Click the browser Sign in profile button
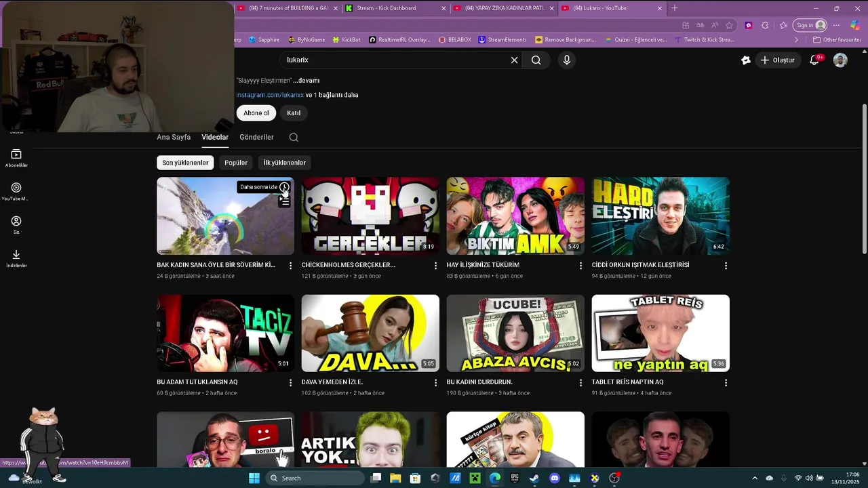Image resolution: width=868 pixels, height=488 pixels. click(810, 25)
